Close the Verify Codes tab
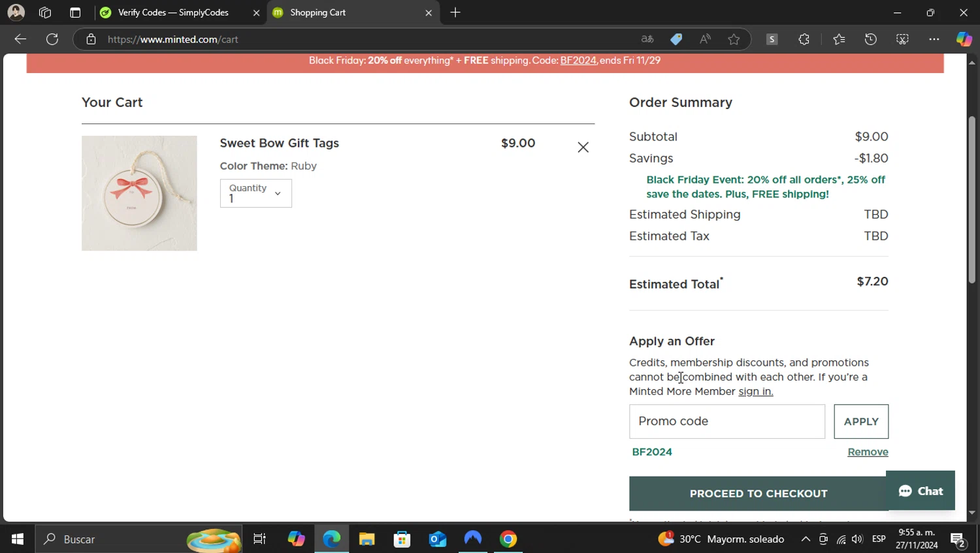The image size is (980, 553). tap(256, 13)
